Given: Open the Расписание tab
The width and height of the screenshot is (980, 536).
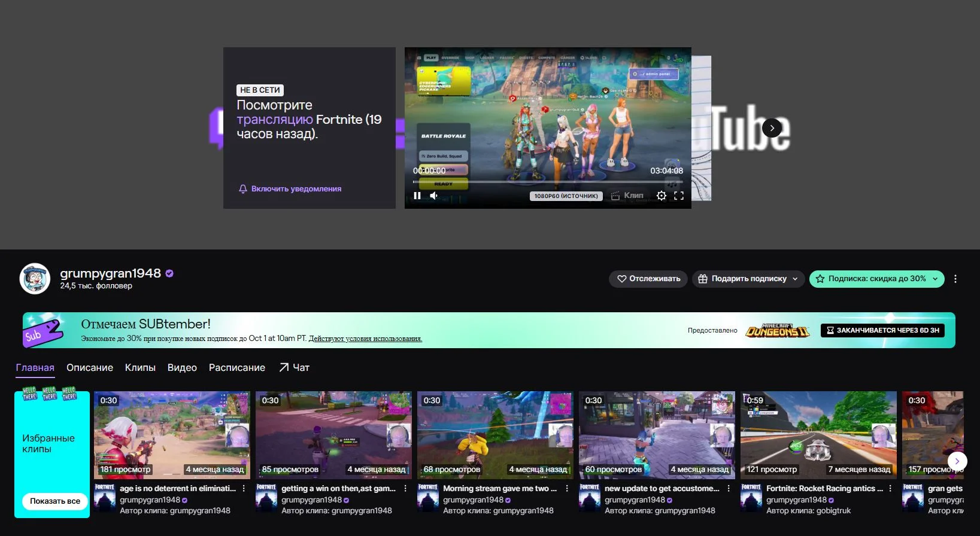Looking at the screenshot, I should tap(237, 367).
